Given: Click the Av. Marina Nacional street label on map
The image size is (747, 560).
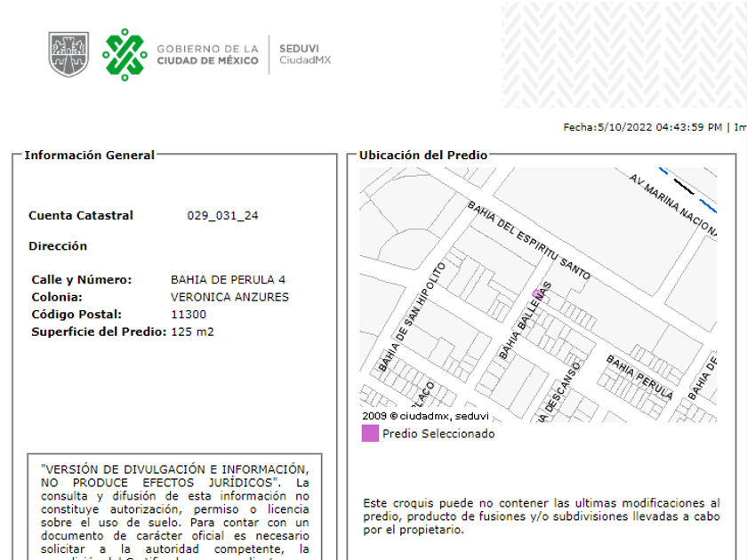Looking at the screenshot, I should coord(673,204).
